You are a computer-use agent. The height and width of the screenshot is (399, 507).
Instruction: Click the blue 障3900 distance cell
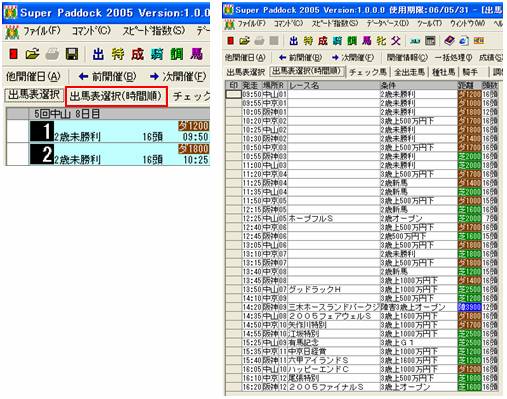[x=469, y=307]
